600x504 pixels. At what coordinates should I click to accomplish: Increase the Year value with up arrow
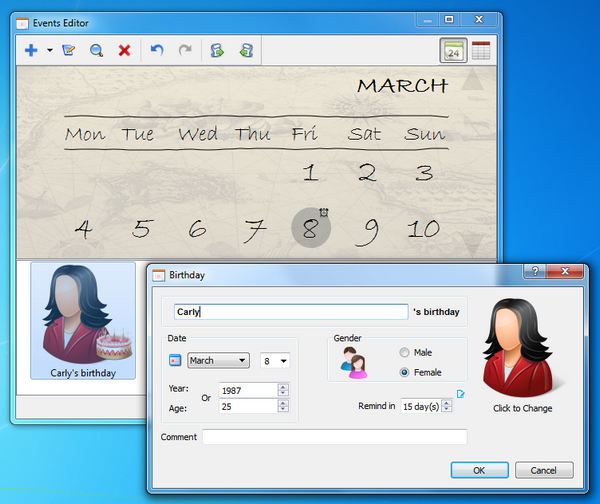pyautogui.click(x=283, y=387)
